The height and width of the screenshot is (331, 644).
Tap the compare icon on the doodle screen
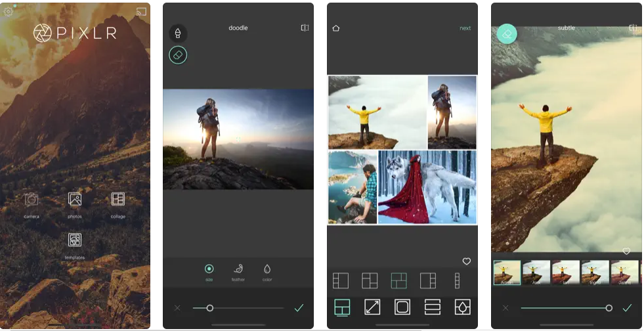[305, 28]
